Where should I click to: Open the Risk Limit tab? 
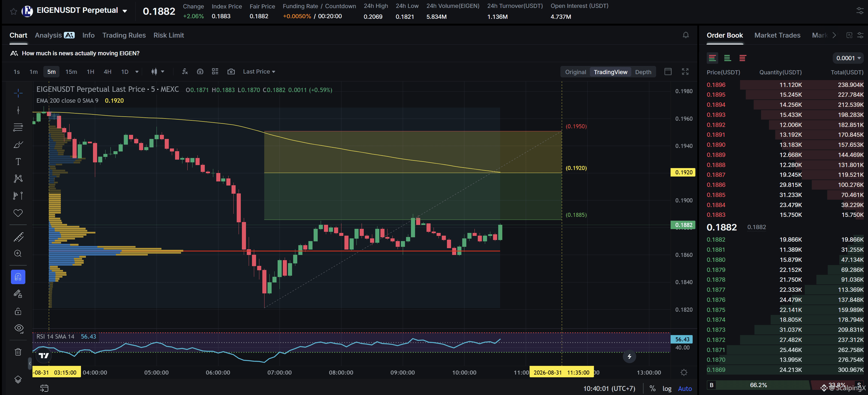click(169, 35)
